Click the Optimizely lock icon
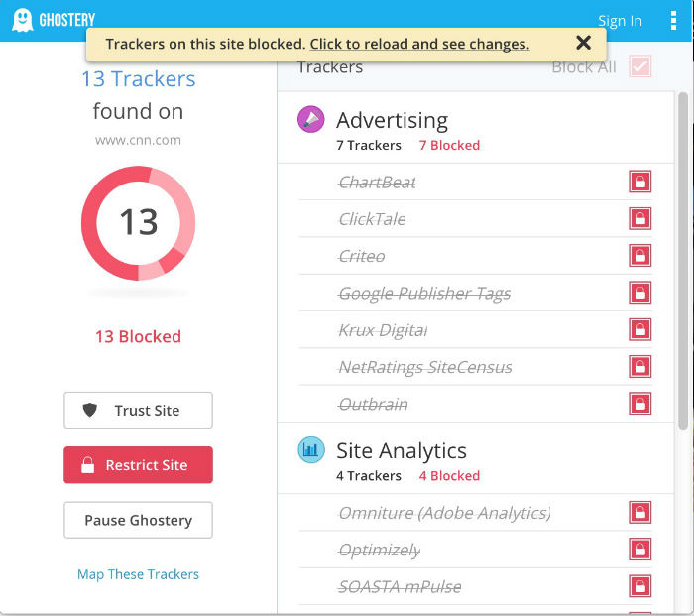 640,550
